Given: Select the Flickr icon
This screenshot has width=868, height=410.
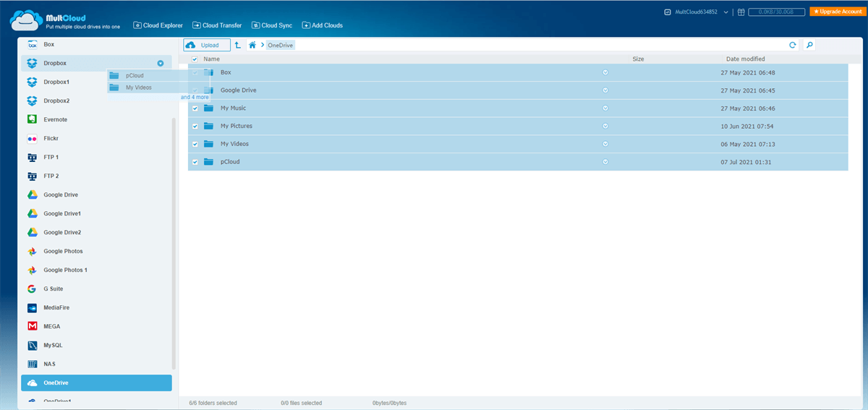Looking at the screenshot, I should click(x=32, y=138).
